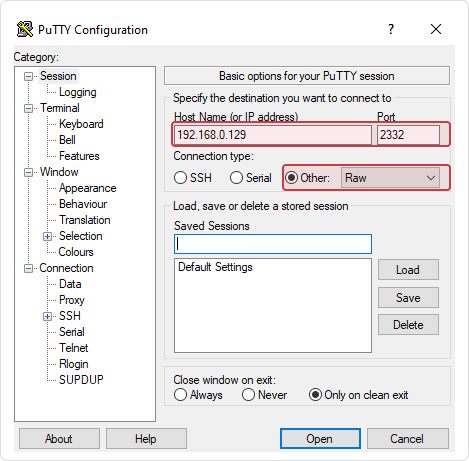The image size is (469, 461).
Task: Open the Logging category
Action: (x=78, y=92)
